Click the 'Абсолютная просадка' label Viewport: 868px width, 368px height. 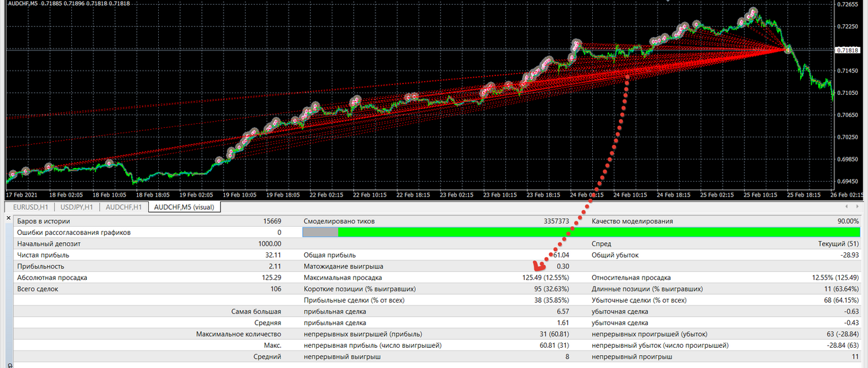pyautogui.click(x=52, y=278)
